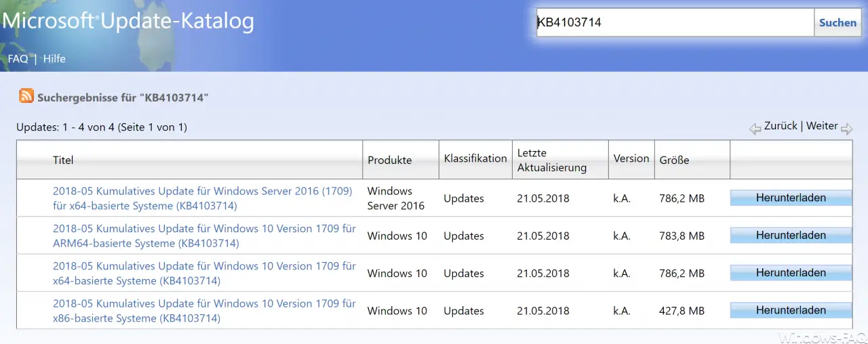Image resolution: width=868 pixels, height=344 pixels.
Task: Sort results by Klassifikation column header
Action: (475, 158)
